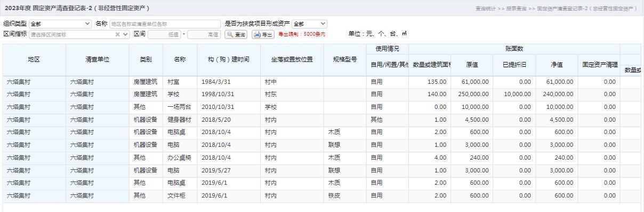Image resolution: width=644 pixels, height=212 pixels.
Task: Open the 是否为扶贫项目形成资产 dropdown
Action: pos(309,23)
